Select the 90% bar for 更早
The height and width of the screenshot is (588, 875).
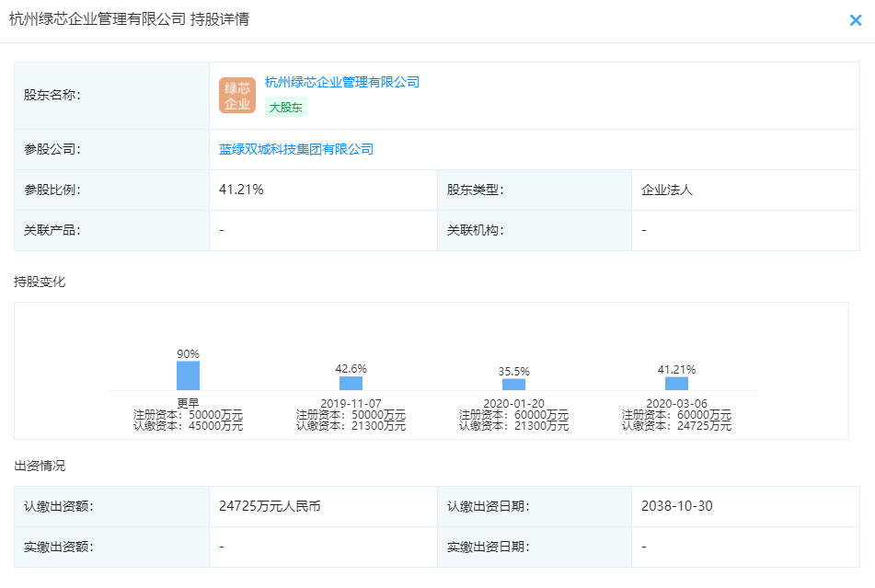click(188, 375)
